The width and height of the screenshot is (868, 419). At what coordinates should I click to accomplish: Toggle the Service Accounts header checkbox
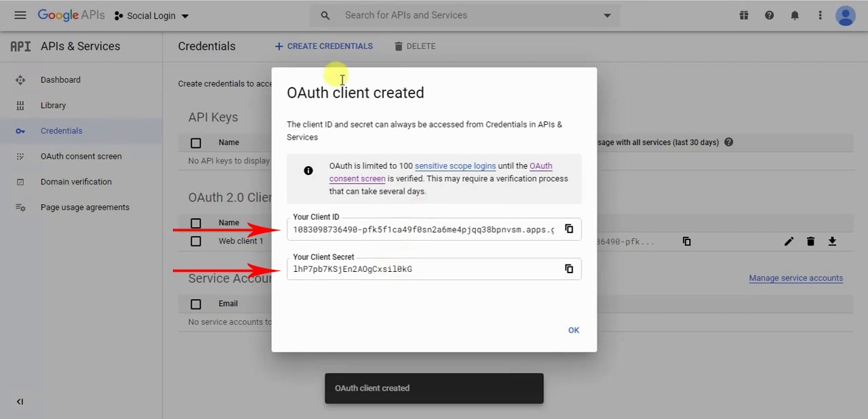[x=196, y=304]
